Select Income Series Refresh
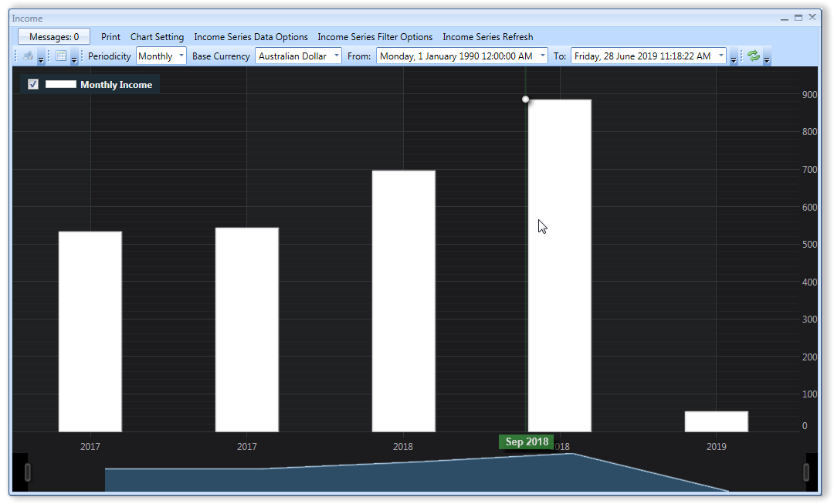The width and height of the screenshot is (834, 504). (487, 36)
